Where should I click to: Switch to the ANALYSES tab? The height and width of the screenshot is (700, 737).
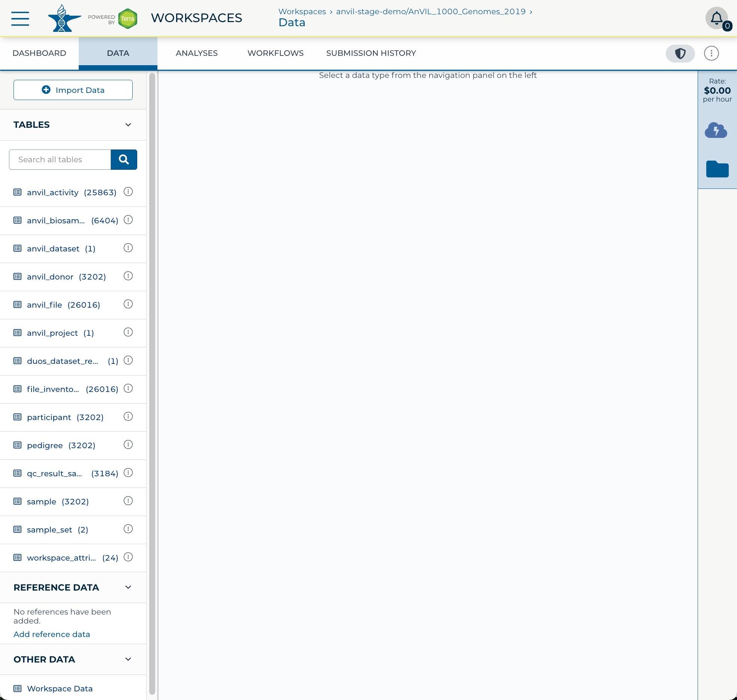click(197, 53)
